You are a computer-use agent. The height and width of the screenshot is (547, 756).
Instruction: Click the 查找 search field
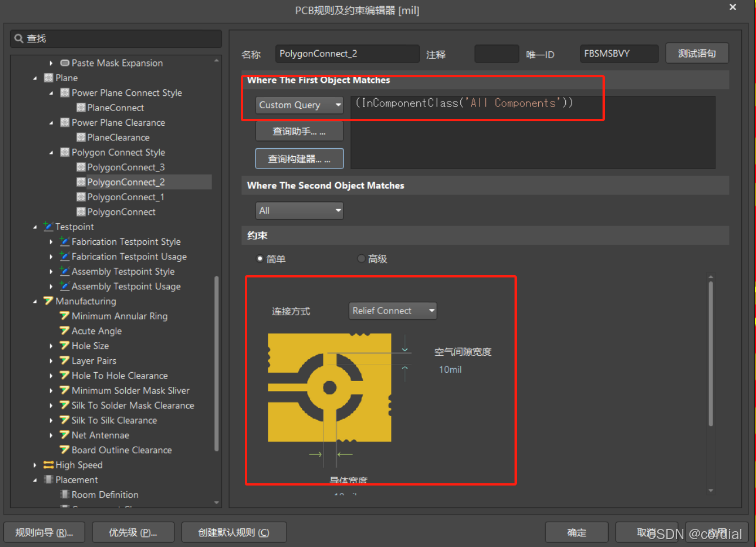(116, 38)
